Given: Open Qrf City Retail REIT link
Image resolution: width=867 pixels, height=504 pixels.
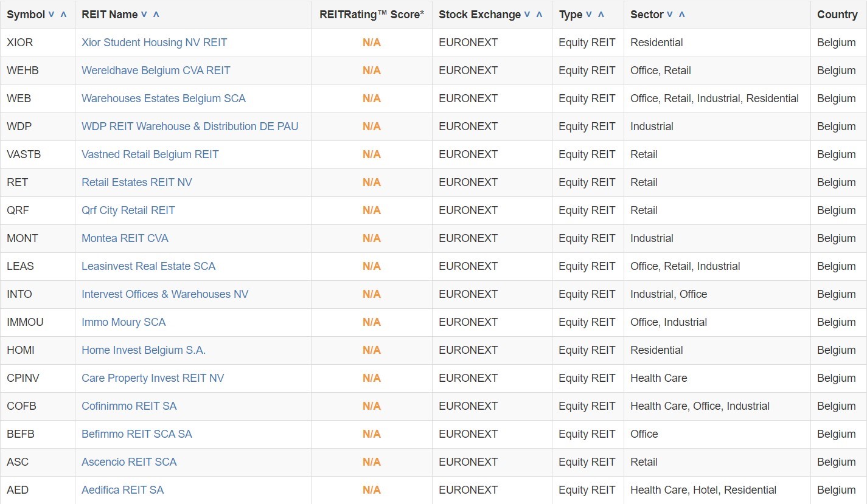Looking at the screenshot, I should click(128, 210).
